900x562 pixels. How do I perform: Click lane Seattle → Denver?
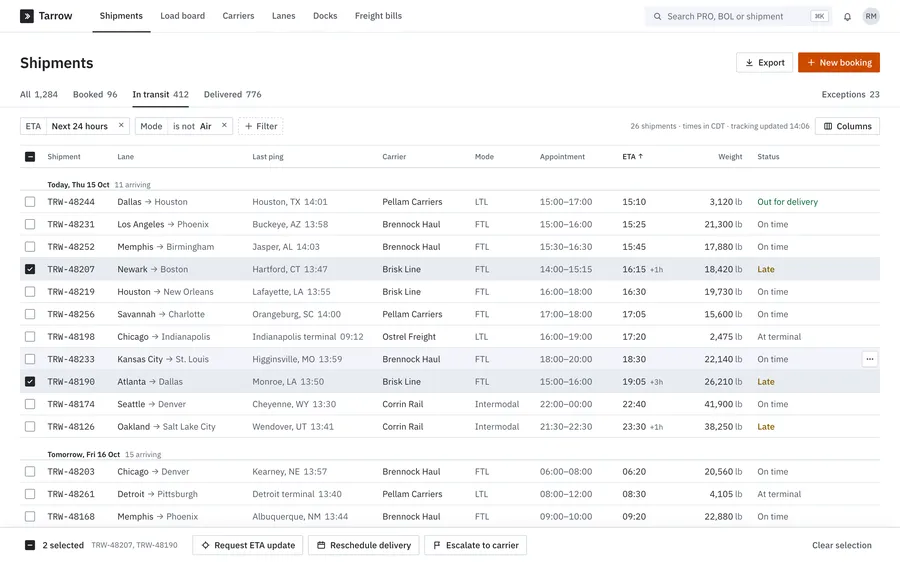tap(152, 404)
